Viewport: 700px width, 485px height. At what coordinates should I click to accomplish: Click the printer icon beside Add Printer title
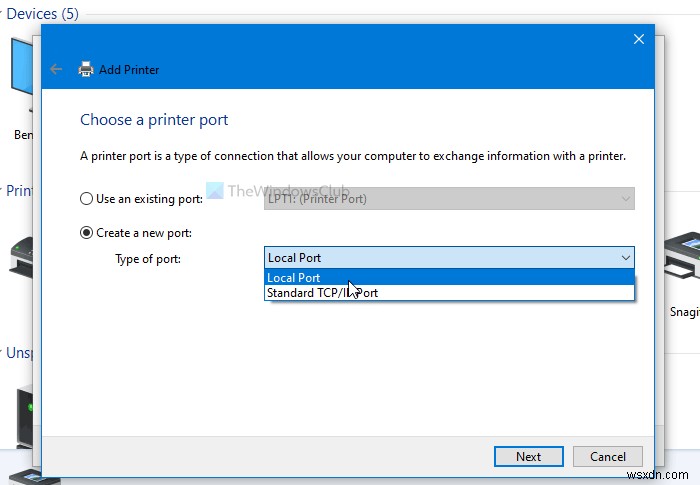point(86,70)
